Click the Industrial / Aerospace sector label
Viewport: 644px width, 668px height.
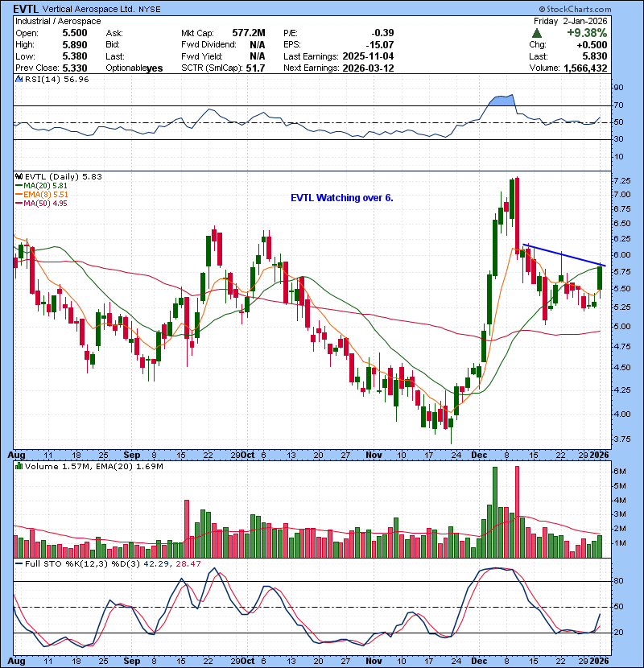click(58, 21)
